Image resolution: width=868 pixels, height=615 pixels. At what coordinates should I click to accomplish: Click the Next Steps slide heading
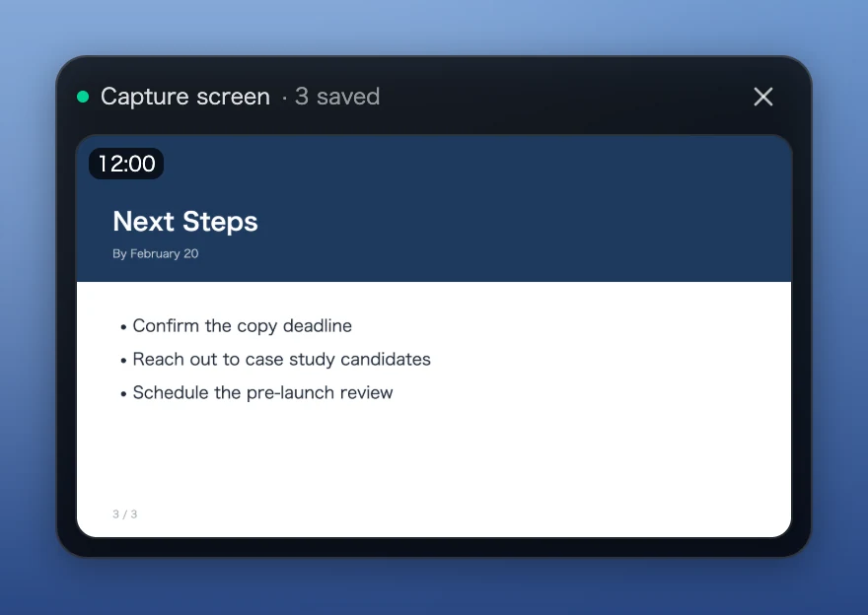point(184,221)
